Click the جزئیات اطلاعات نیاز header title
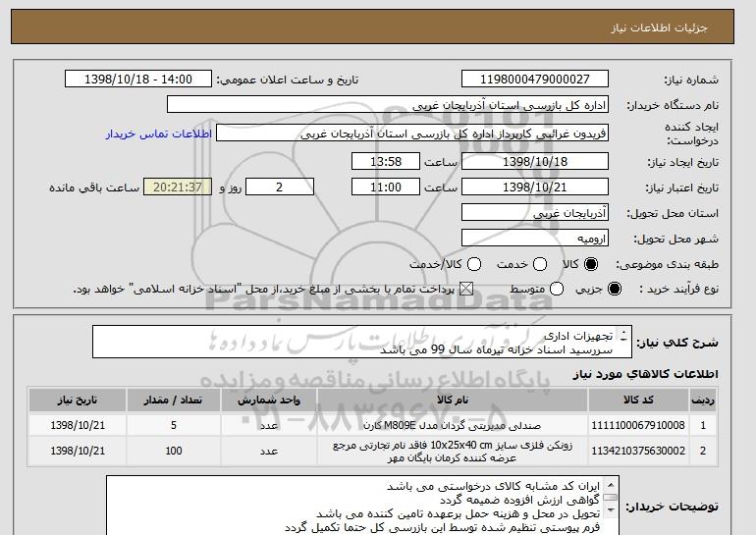Image resolution: width=756 pixels, height=535 pixels. tap(659, 27)
